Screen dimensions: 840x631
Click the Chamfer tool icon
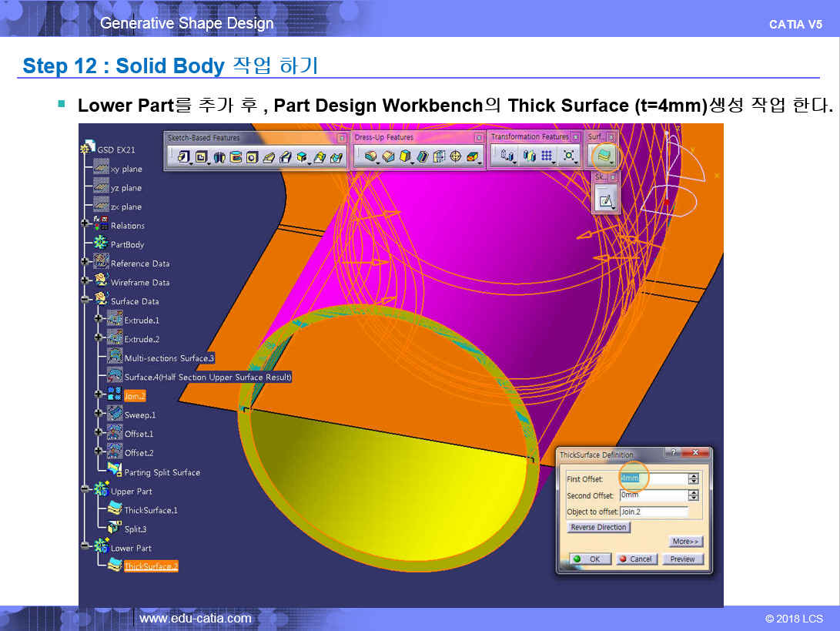pos(388,156)
